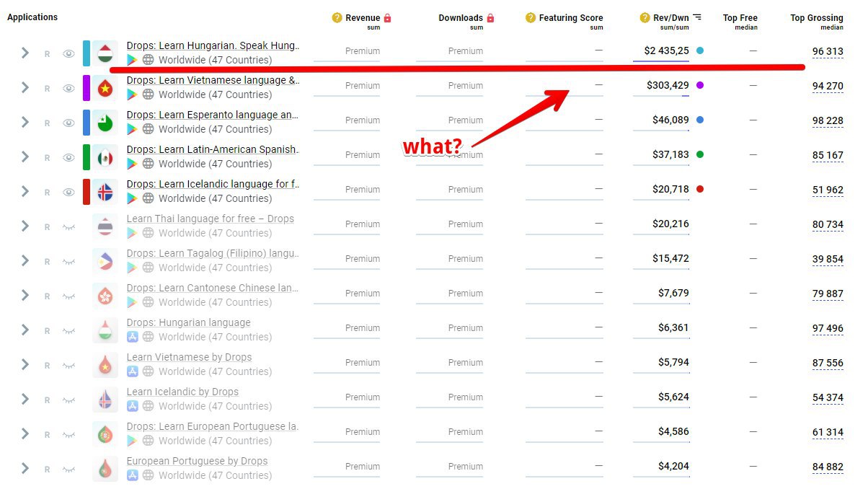Click the R icon in Learn Hungarian row

(48, 54)
